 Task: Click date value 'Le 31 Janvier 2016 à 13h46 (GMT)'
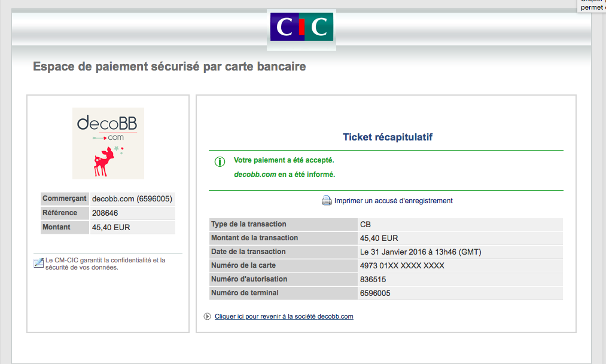point(460,252)
